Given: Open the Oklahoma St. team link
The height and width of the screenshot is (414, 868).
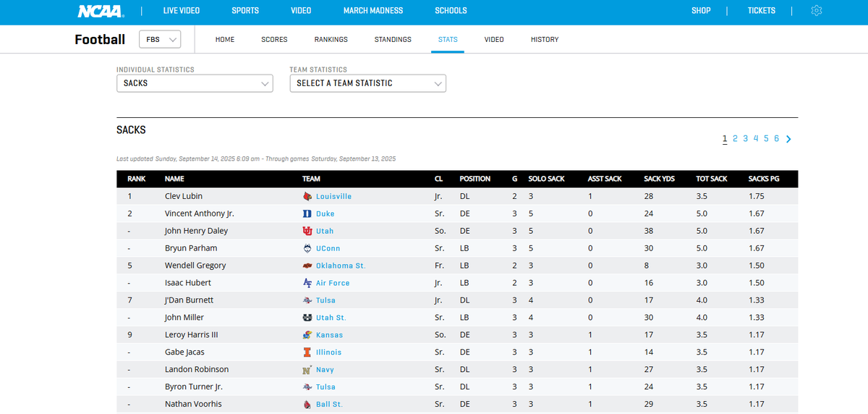Looking at the screenshot, I should (341, 266).
